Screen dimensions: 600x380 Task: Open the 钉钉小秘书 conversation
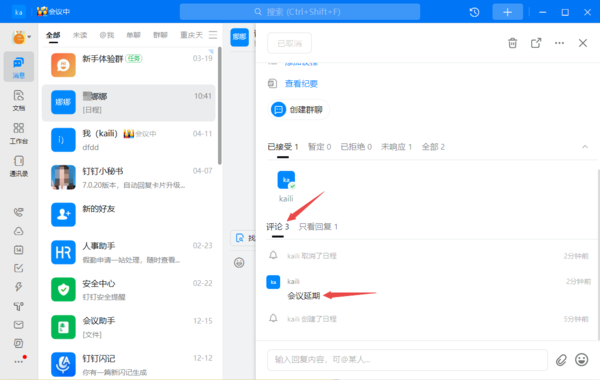[x=129, y=178]
